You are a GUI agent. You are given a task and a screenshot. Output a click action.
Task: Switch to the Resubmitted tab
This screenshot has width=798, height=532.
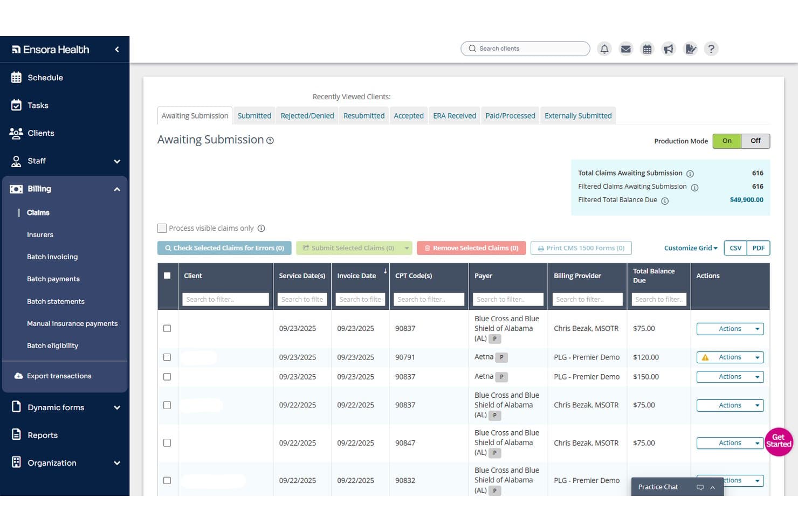(364, 116)
